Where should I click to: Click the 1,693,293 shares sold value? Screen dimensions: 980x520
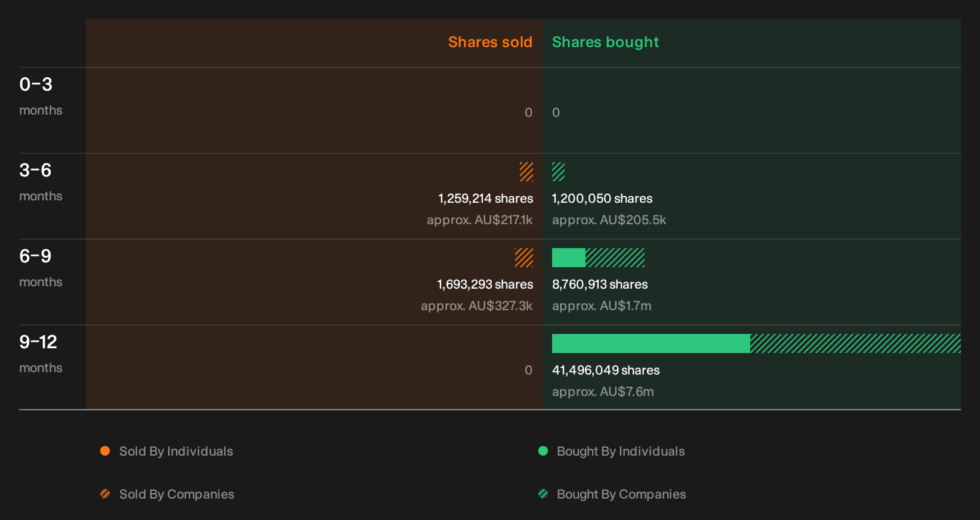(485, 284)
